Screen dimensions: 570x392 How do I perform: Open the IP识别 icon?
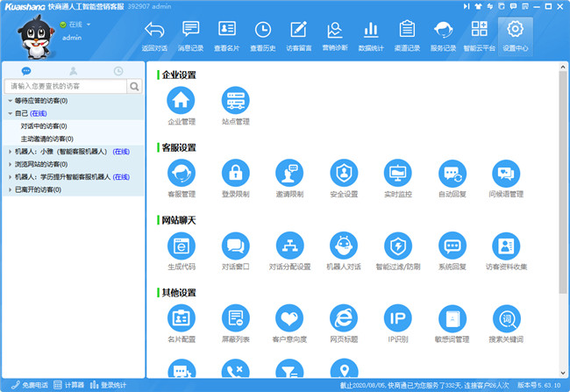[398, 318]
